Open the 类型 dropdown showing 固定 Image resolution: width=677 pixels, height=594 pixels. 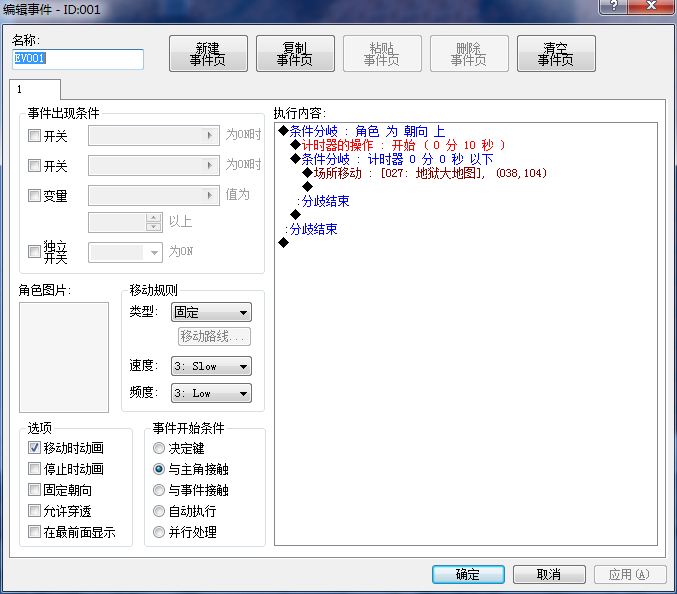point(211,312)
